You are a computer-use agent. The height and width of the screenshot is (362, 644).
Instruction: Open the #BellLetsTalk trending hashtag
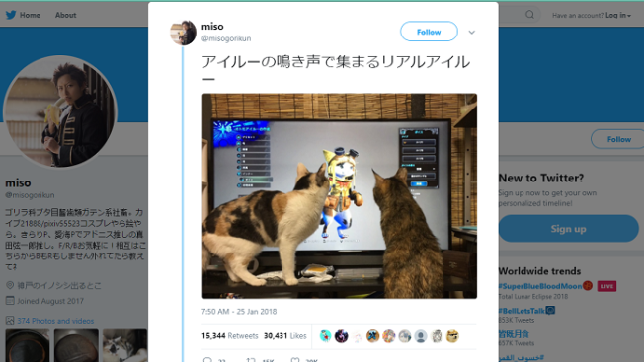coord(522,311)
